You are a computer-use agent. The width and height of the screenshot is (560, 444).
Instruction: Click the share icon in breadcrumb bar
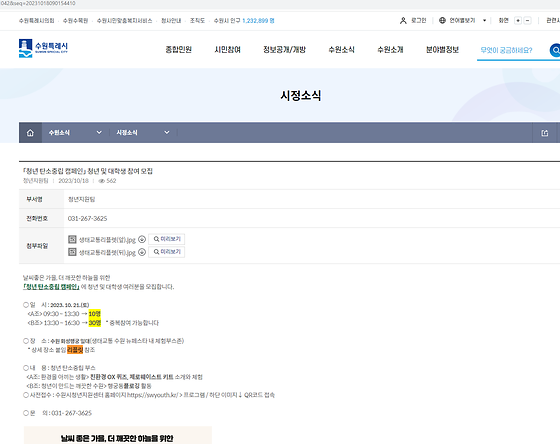[x=545, y=133]
